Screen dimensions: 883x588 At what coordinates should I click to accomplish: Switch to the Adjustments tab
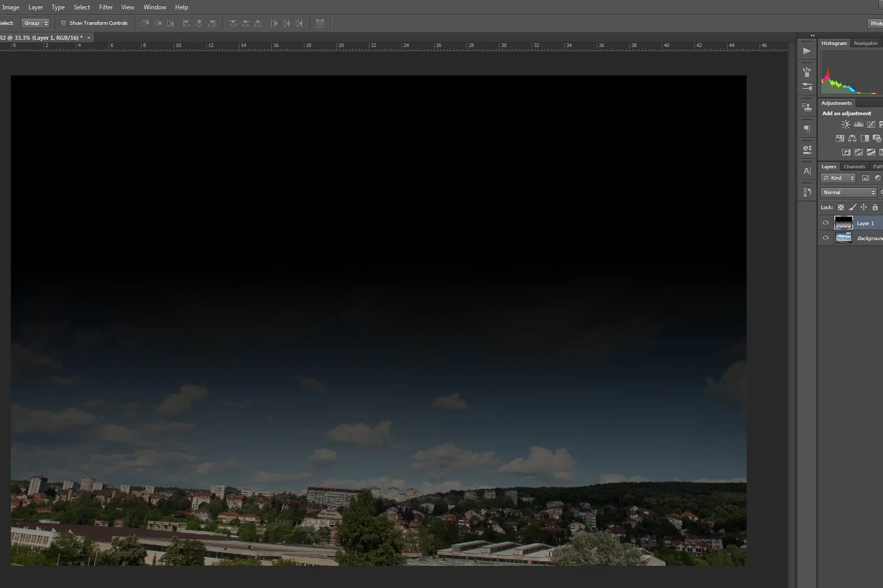836,103
